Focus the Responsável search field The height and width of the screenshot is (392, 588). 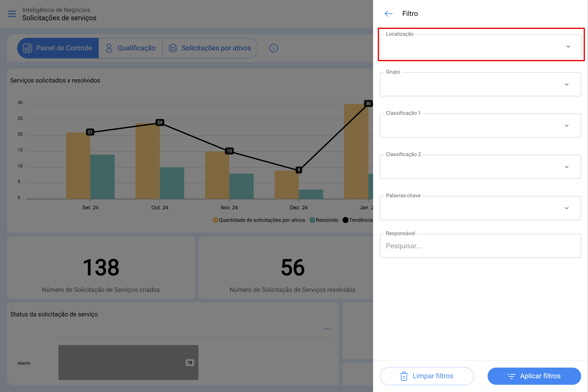coord(480,246)
